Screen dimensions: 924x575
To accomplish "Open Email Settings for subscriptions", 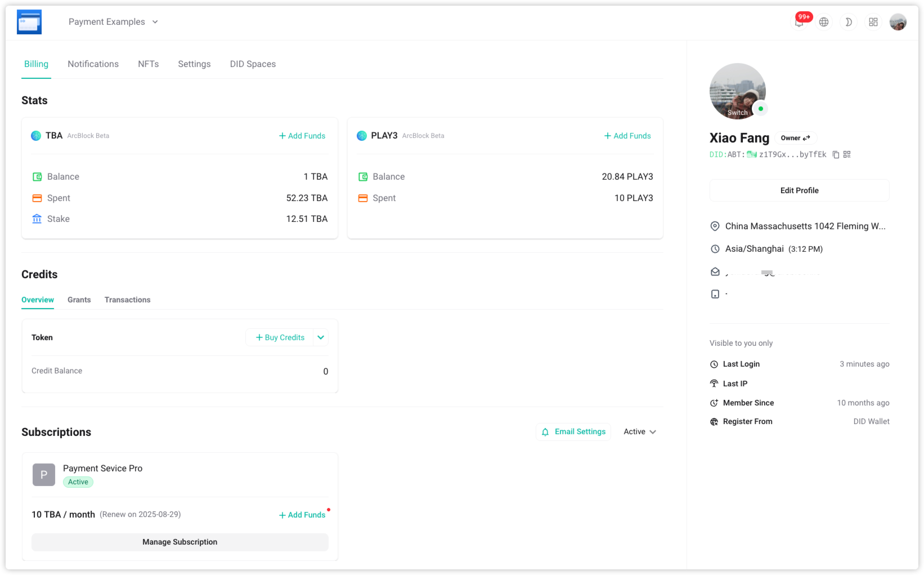I will pos(573,432).
